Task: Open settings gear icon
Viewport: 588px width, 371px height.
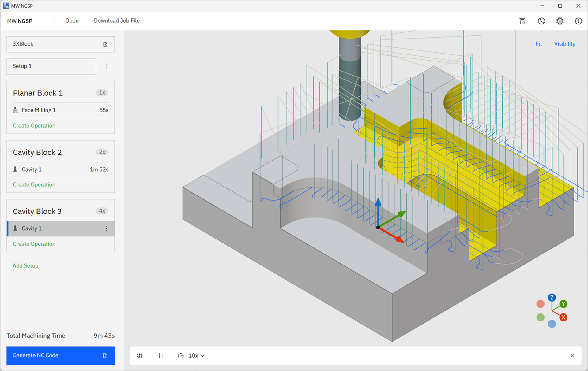Action: [x=560, y=21]
